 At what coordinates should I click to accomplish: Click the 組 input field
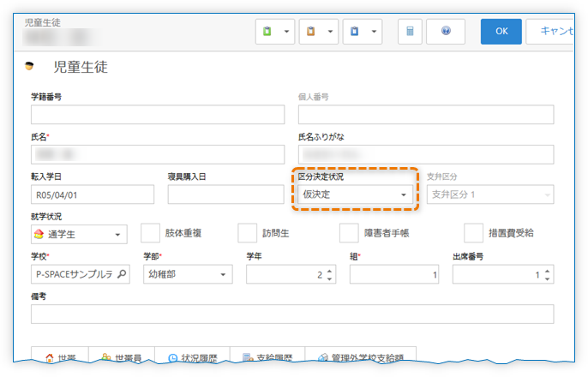[x=394, y=274]
